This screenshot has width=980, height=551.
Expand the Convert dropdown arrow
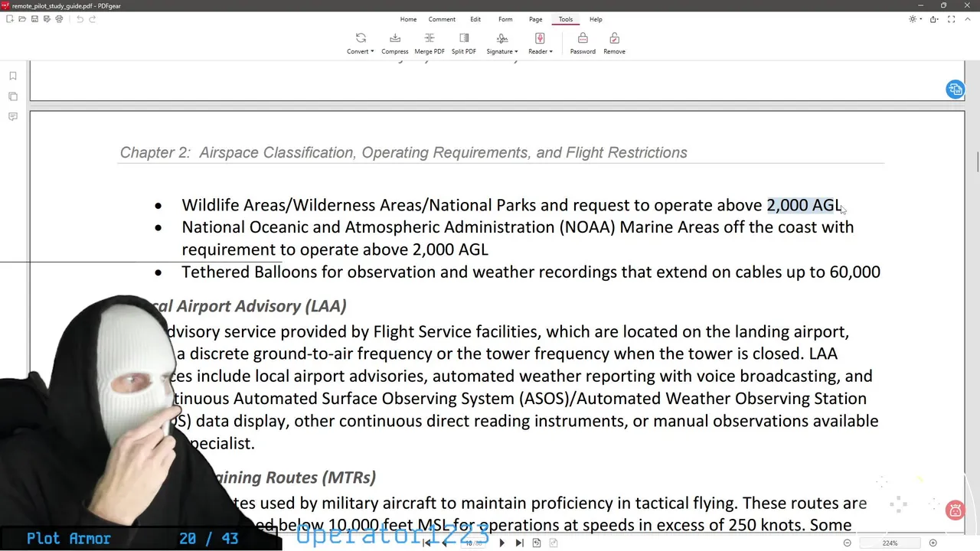[372, 51]
